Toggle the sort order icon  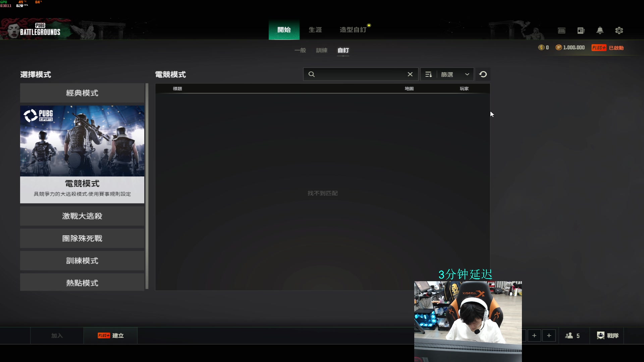click(x=428, y=74)
